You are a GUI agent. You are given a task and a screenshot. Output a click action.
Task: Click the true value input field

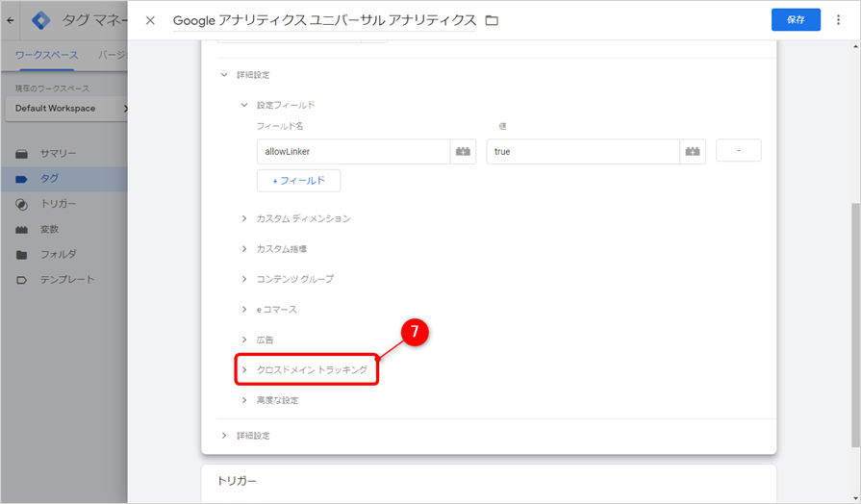pyautogui.click(x=583, y=152)
